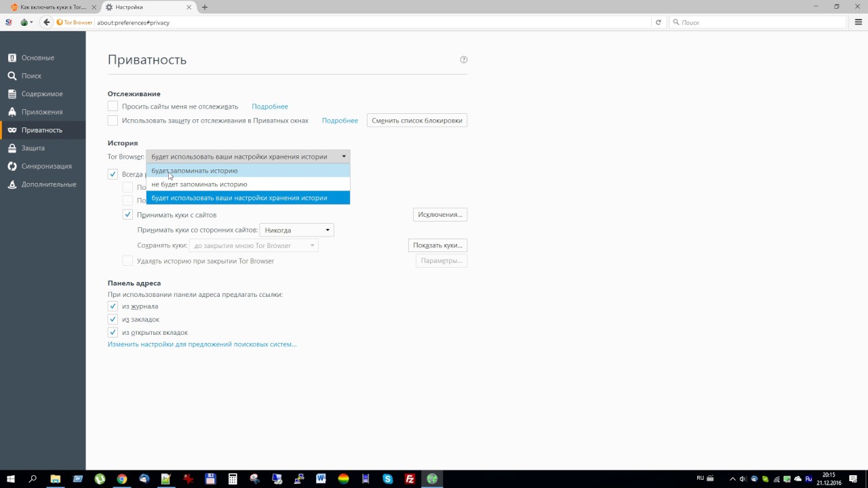Open the Основные settings section
Screen dimensions: 868x488
(x=43, y=58)
